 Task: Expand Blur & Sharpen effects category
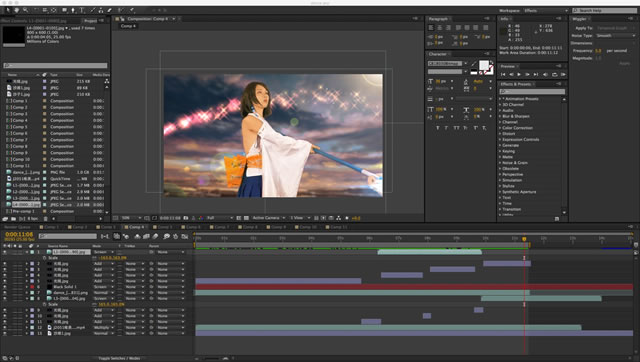coord(500,116)
